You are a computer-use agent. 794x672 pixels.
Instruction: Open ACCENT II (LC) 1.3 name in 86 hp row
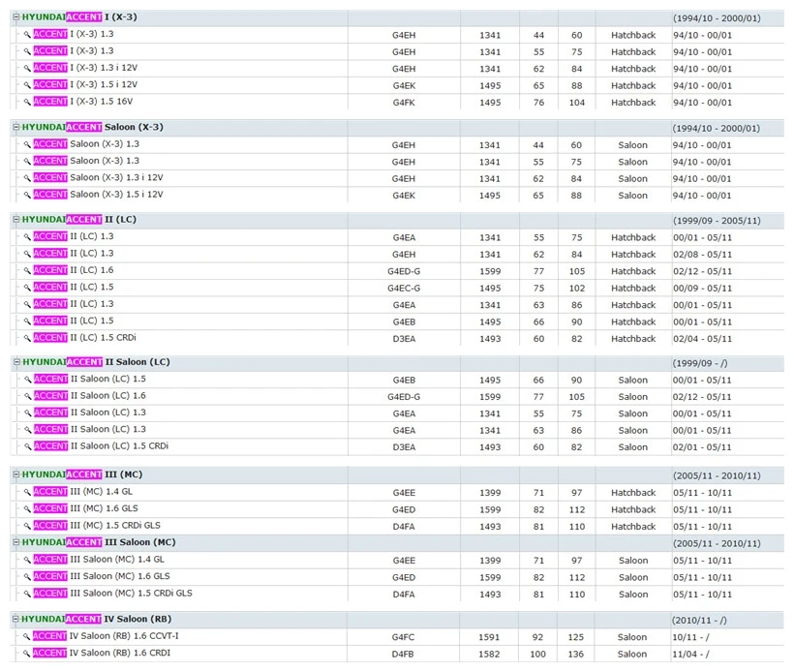74,304
